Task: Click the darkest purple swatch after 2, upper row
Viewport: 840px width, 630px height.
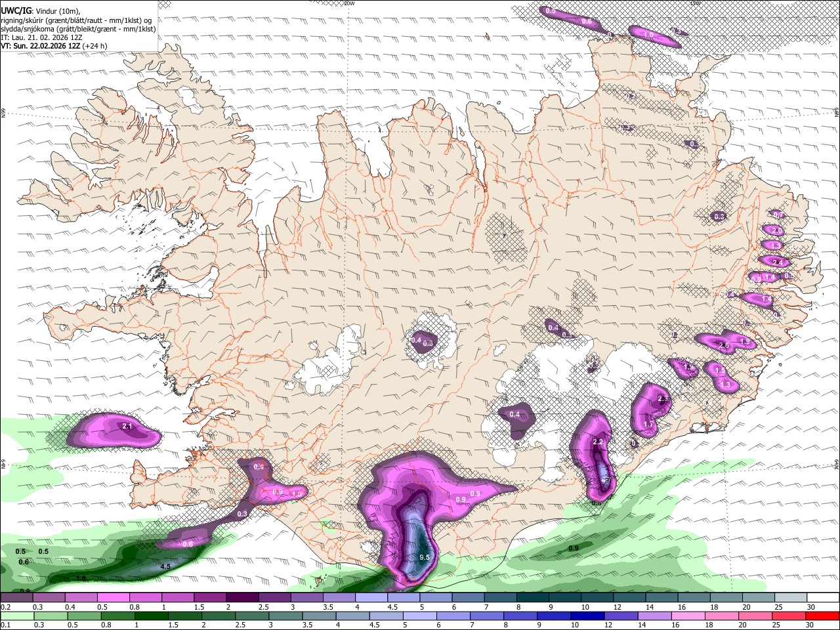Action: pos(241,598)
